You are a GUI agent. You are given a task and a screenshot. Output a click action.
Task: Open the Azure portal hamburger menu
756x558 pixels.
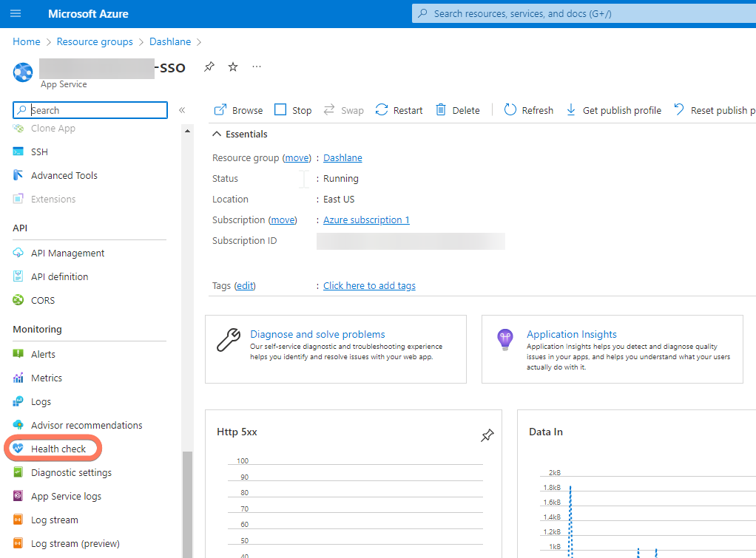point(16,13)
